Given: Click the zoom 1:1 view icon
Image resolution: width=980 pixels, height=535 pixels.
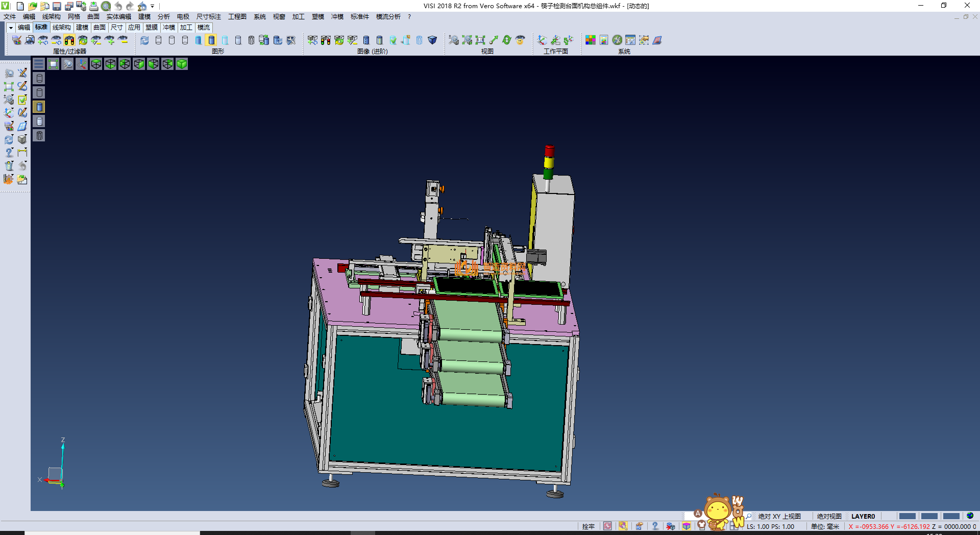Looking at the screenshot, I should [x=480, y=40].
